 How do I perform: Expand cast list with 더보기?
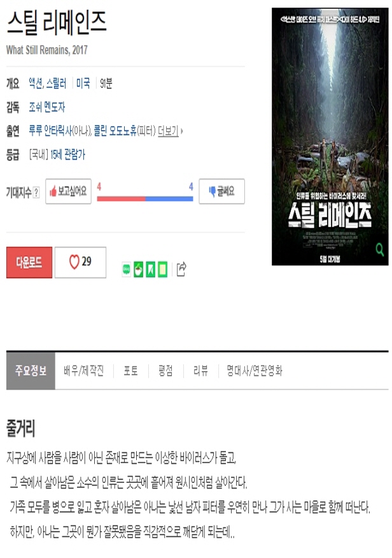point(170,131)
